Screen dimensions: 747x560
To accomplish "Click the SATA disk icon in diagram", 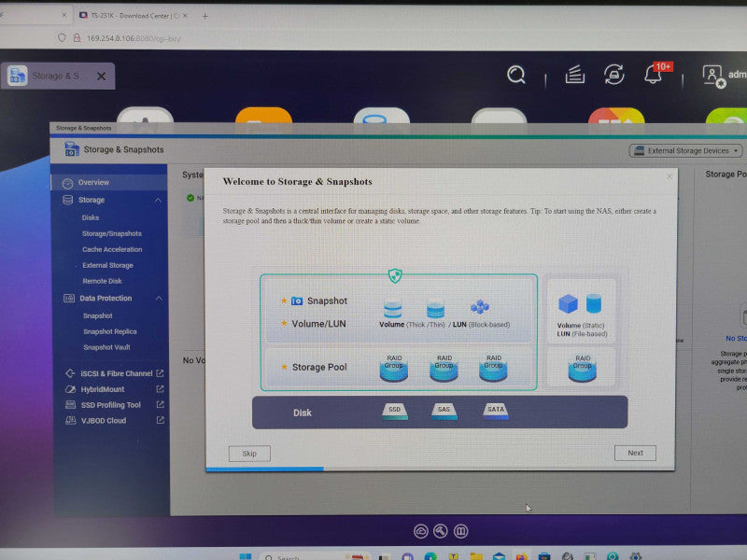I will 496,411.
